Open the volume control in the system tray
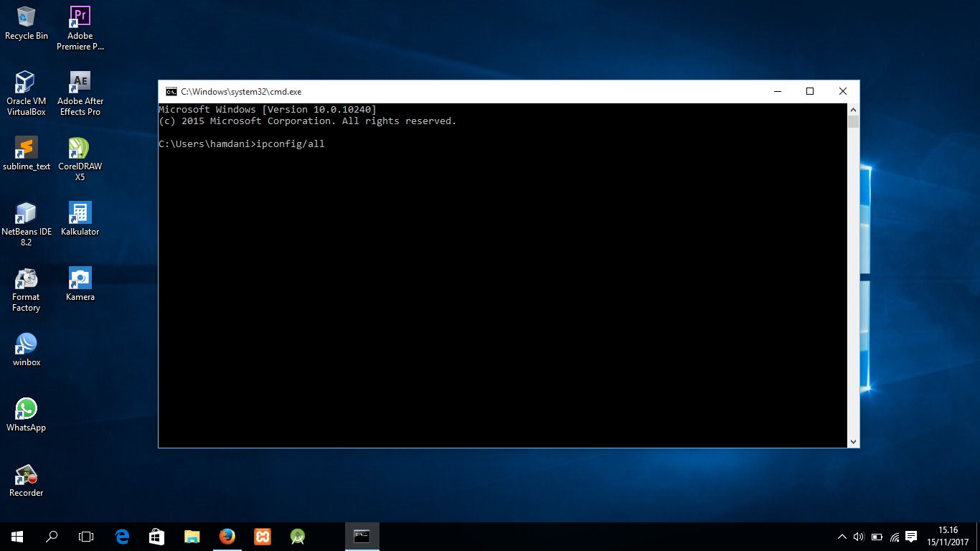 pos(858,536)
